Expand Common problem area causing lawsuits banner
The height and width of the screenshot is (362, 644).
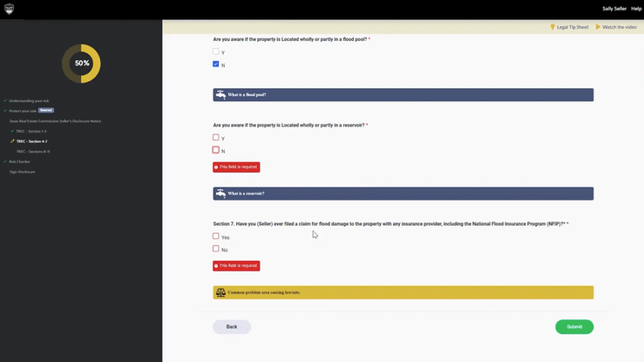[403, 292]
